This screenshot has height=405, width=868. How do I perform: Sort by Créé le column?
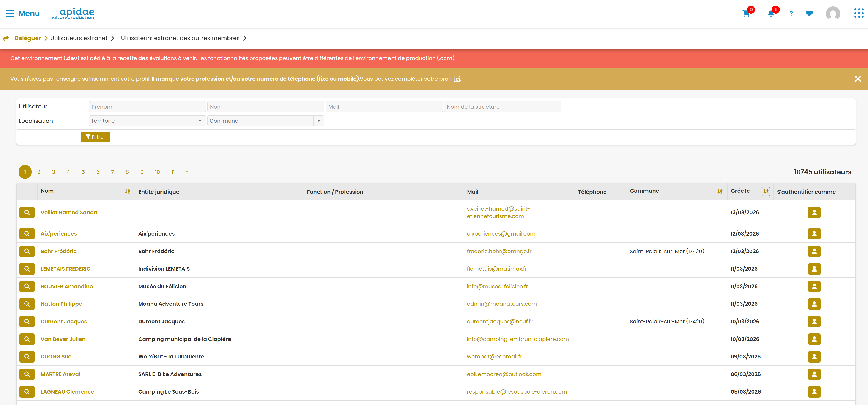pyautogui.click(x=766, y=191)
